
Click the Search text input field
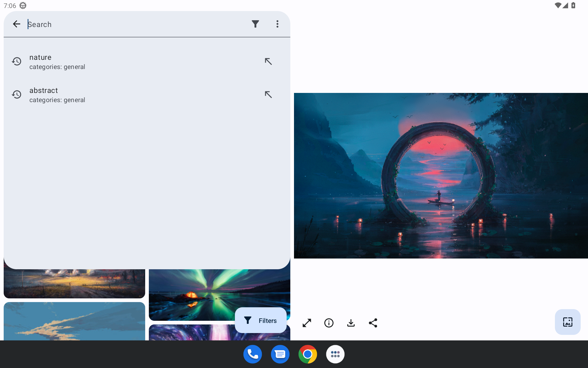point(135,24)
